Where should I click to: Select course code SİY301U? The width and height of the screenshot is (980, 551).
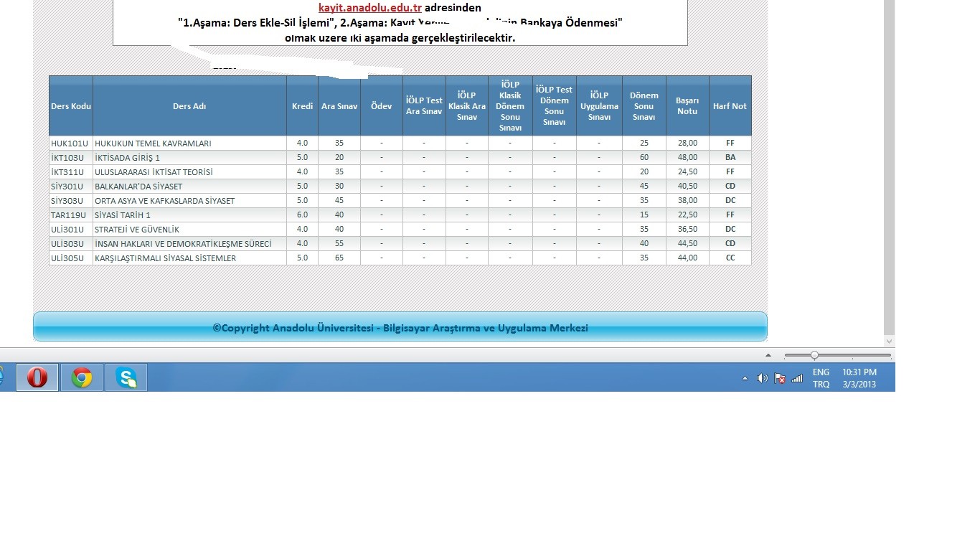(x=67, y=187)
